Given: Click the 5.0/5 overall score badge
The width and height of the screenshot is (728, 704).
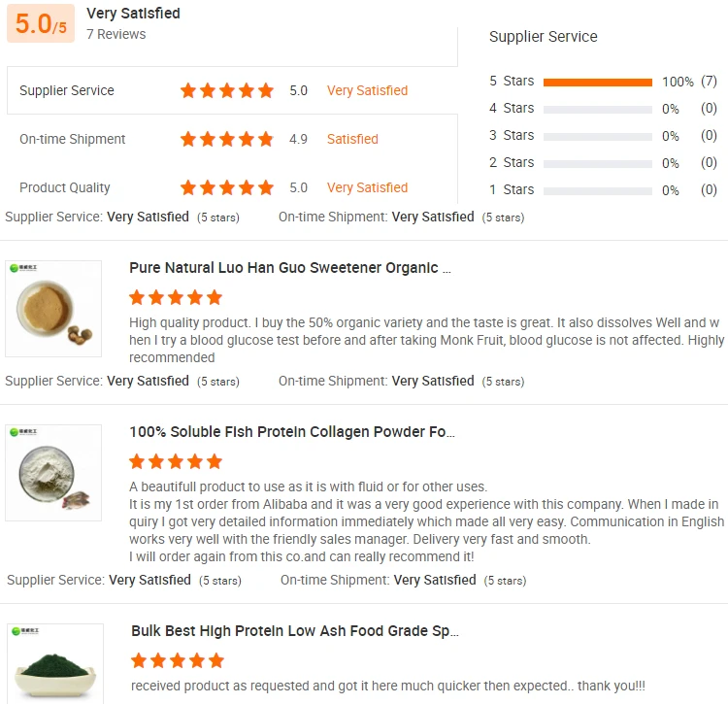Looking at the screenshot, I should coord(41,24).
